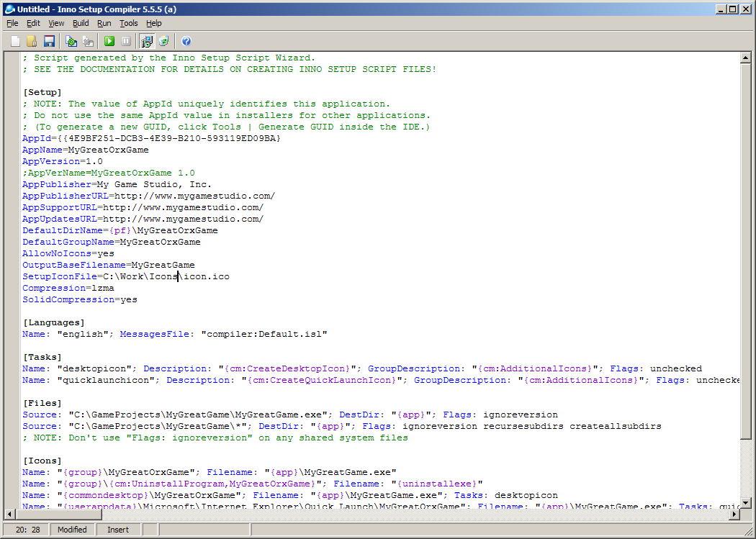Open the View menu
Screen dimensions: 756x539
tap(56, 23)
